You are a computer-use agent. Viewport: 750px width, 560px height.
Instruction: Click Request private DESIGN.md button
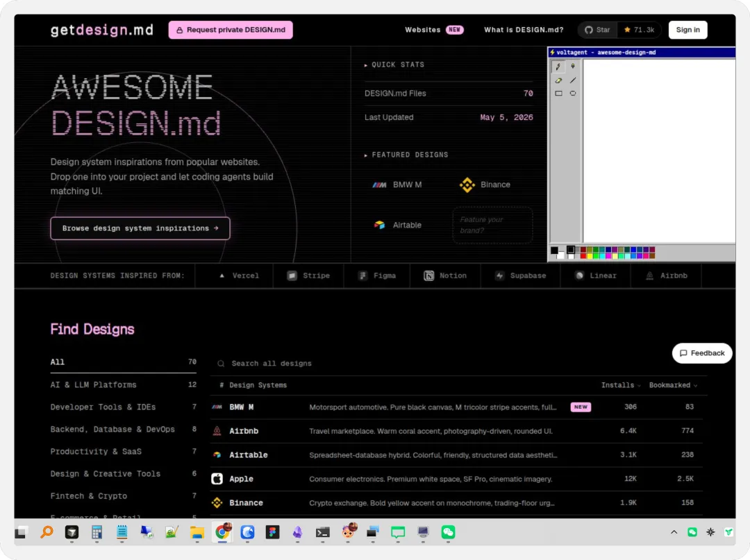231,30
